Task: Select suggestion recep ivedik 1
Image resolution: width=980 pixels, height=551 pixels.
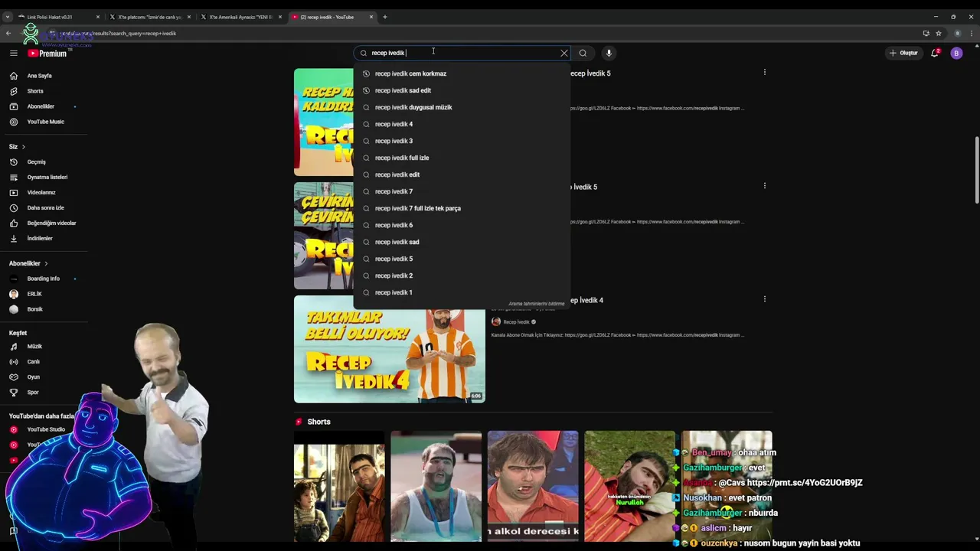Action: [x=462, y=292]
